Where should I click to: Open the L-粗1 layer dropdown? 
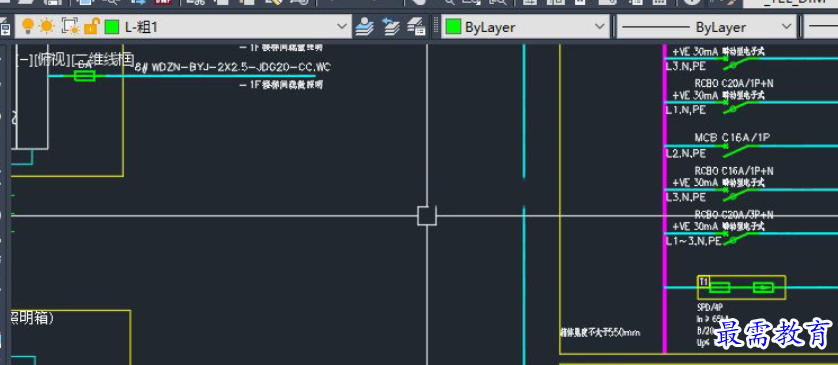pos(183,27)
